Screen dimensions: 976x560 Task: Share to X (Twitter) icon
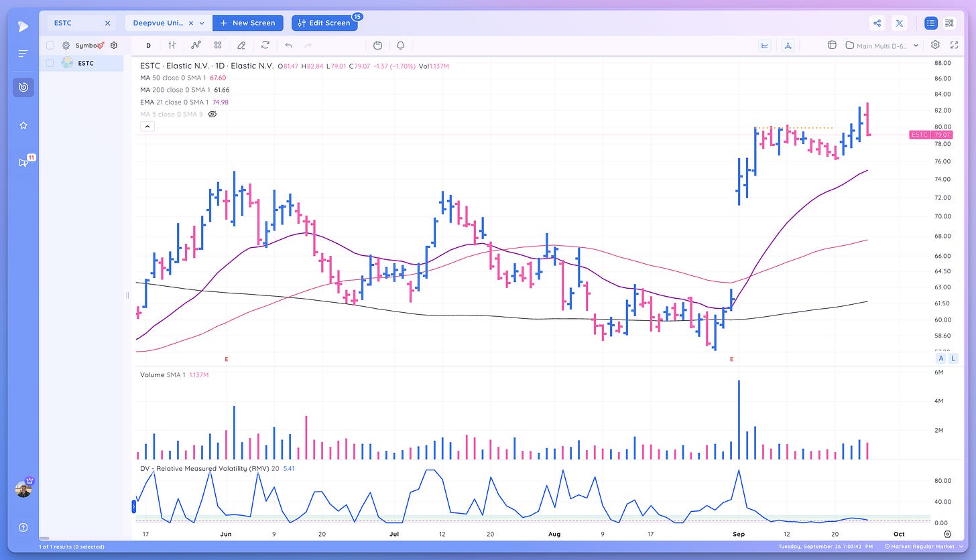click(900, 23)
